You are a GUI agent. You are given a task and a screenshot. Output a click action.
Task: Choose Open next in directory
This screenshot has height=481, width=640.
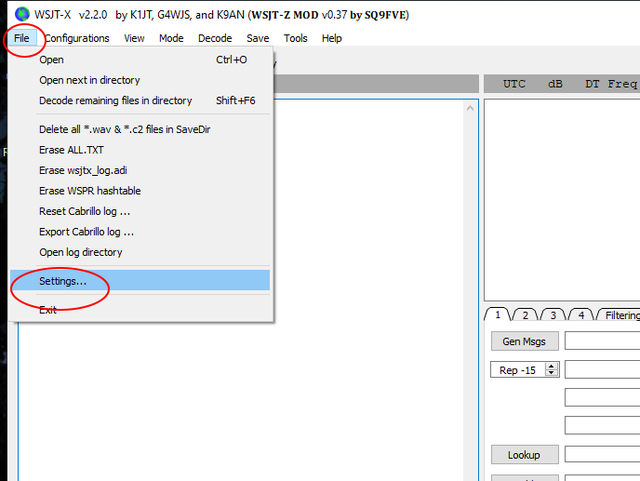pos(89,80)
